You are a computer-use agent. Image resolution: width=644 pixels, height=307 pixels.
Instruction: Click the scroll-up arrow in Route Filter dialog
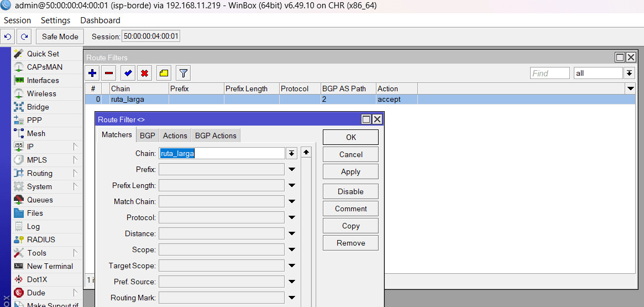(x=306, y=153)
